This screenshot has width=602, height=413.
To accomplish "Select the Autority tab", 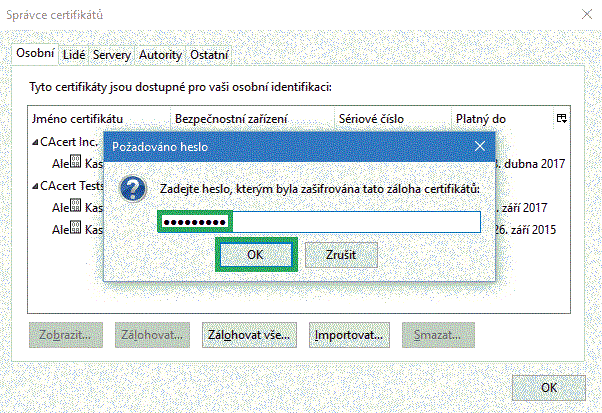I will (x=160, y=55).
